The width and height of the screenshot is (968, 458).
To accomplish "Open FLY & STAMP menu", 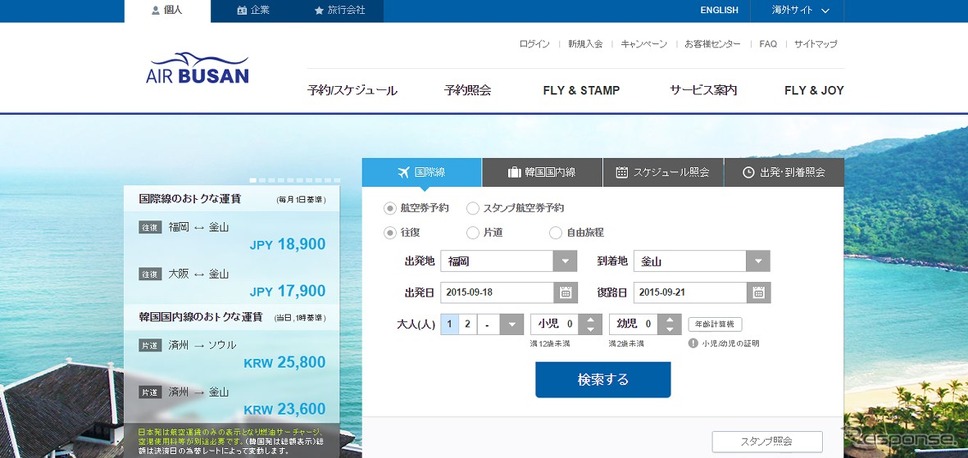I will (x=582, y=91).
